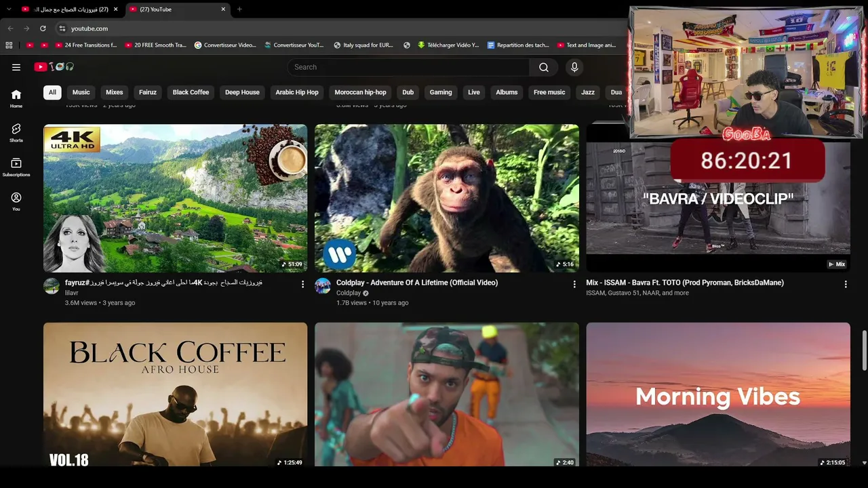Close the (27) YouTube tab
The image size is (868, 488).
pos(223,9)
